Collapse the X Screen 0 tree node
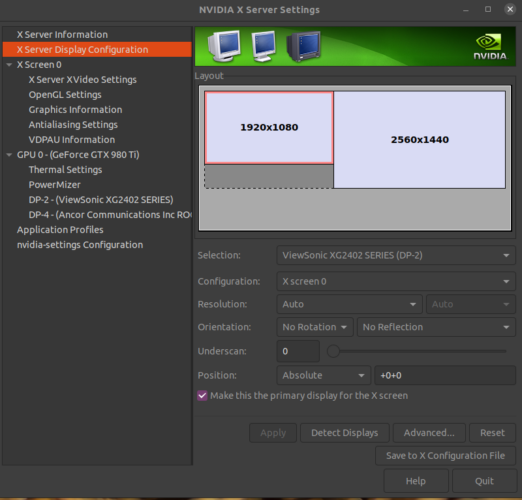Screen dimensions: 522x500 coord(9,65)
